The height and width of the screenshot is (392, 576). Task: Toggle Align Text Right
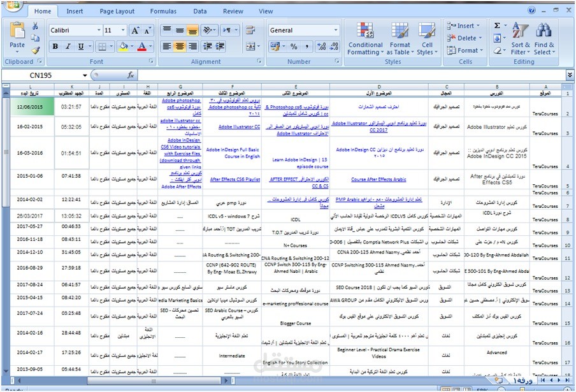pyautogui.click(x=192, y=47)
